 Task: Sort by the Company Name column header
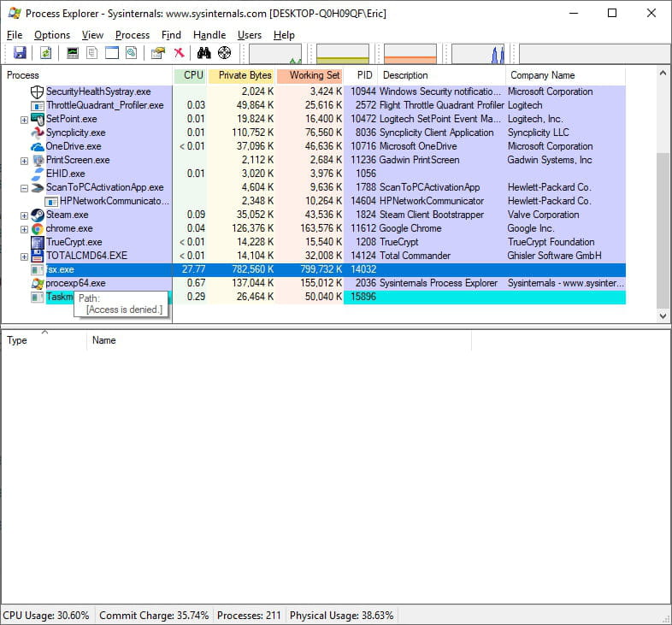tap(565, 75)
